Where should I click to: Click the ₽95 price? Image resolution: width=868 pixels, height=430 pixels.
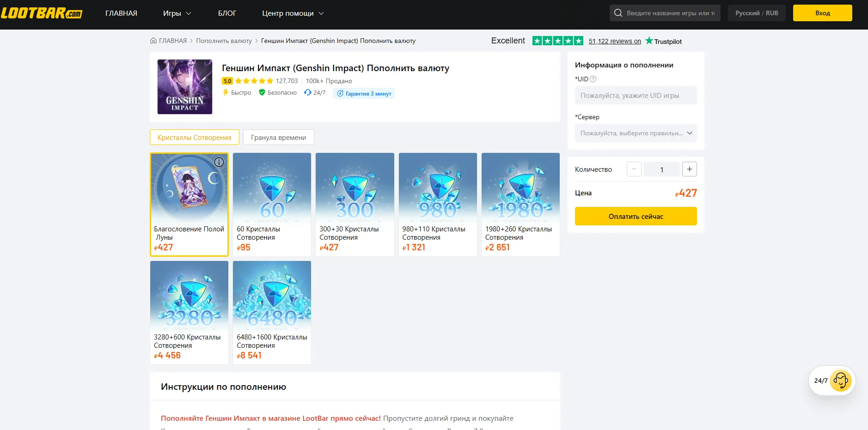coord(244,247)
